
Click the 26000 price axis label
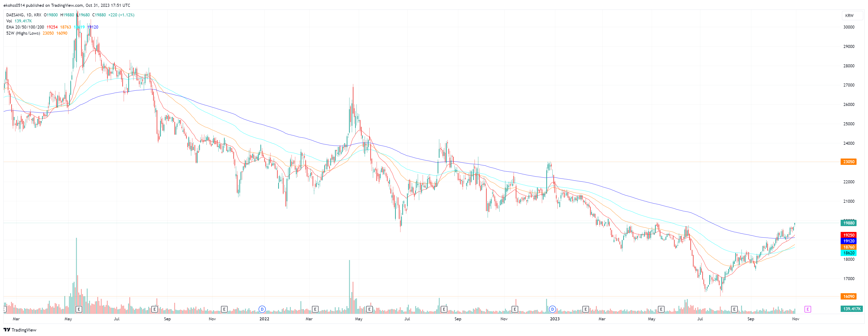click(848, 105)
